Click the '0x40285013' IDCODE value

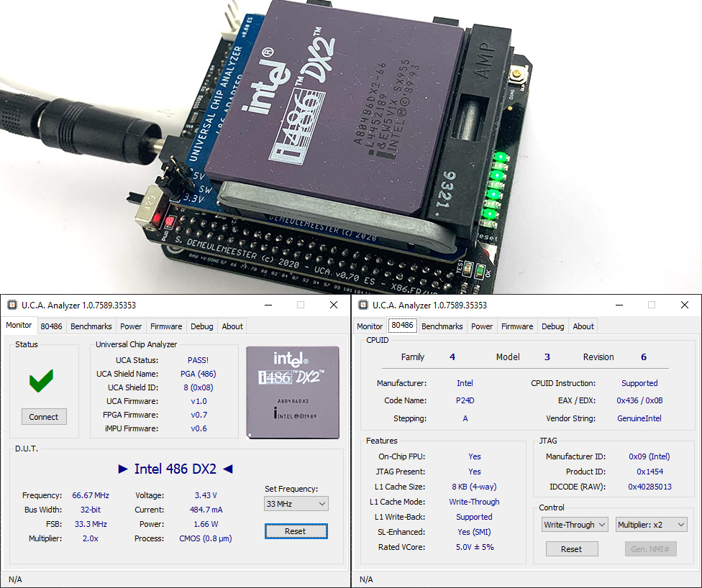649,487
